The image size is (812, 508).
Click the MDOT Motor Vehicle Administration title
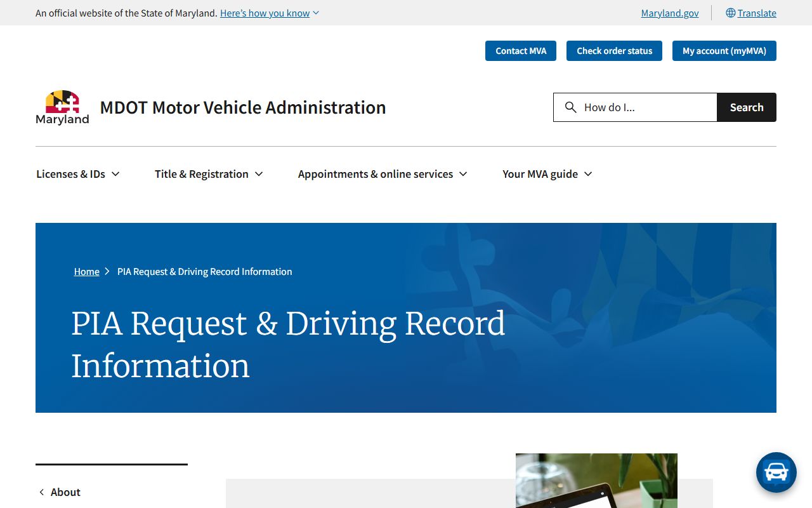click(243, 107)
